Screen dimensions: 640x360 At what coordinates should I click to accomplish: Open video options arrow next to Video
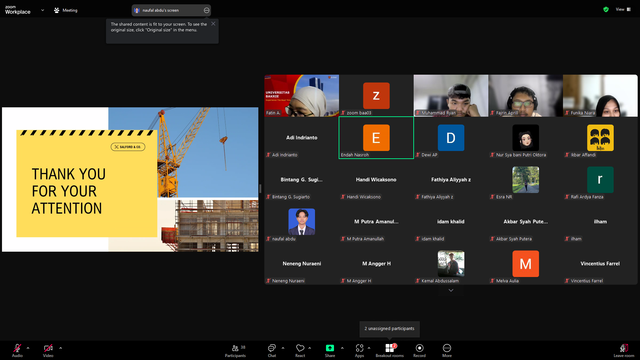click(x=60, y=348)
